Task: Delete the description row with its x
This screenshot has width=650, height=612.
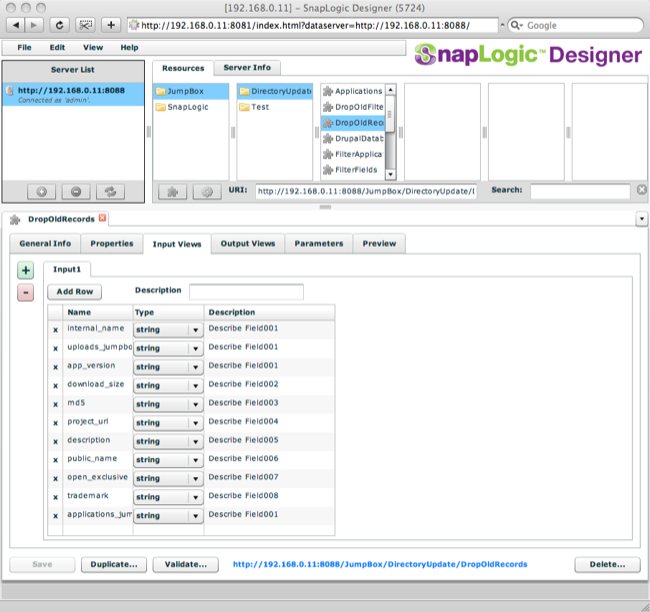Action: [55, 442]
